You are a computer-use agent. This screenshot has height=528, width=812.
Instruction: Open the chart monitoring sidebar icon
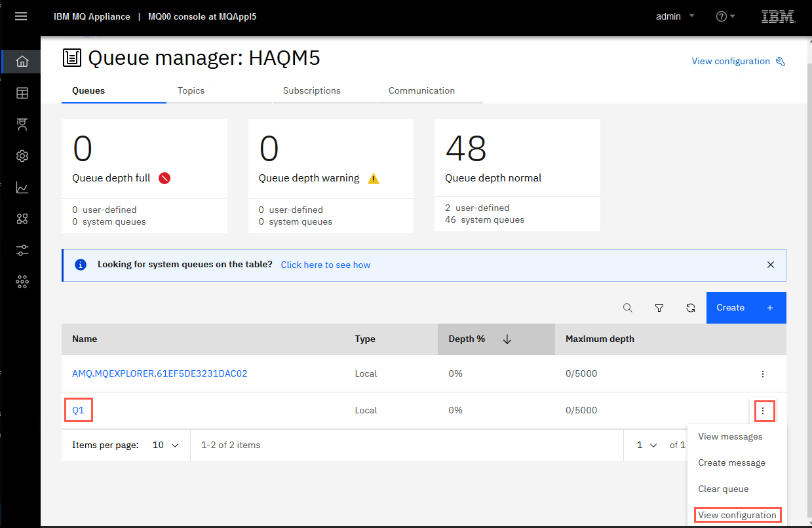[x=22, y=188]
